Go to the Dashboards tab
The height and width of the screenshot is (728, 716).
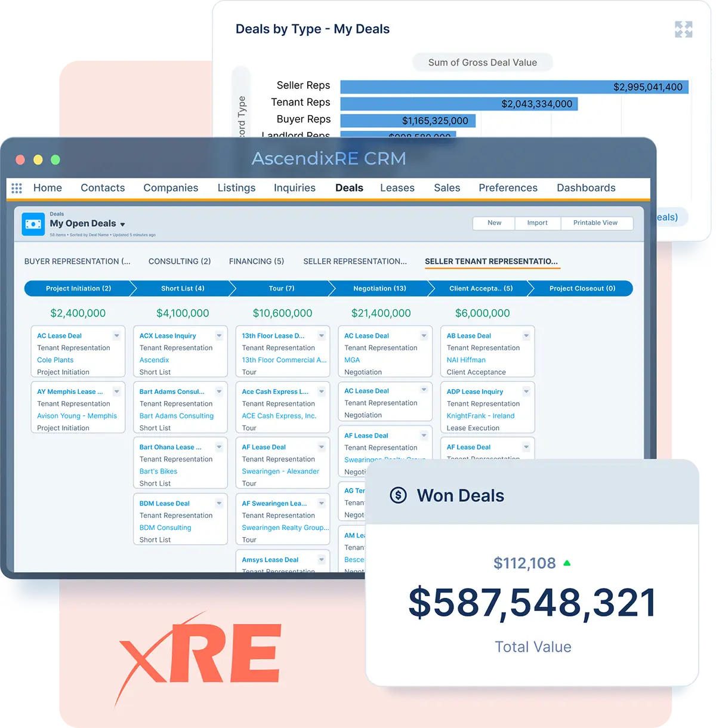click(x=586, y=188)
